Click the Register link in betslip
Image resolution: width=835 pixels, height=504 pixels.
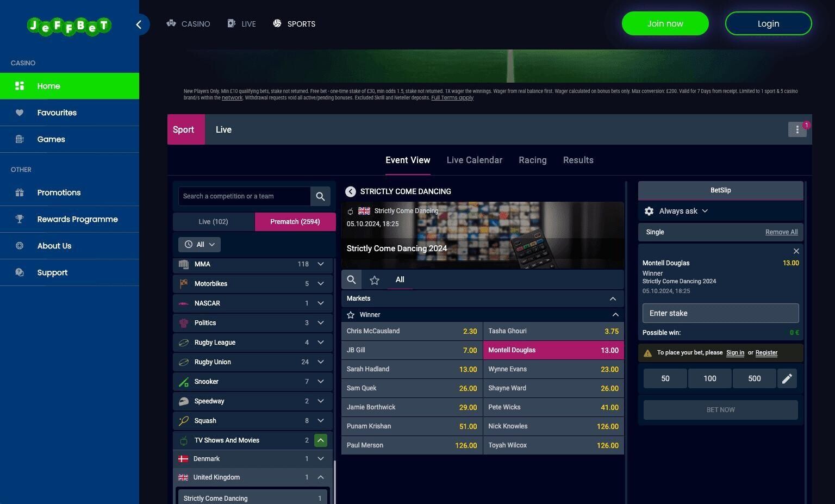click(767, 353)
